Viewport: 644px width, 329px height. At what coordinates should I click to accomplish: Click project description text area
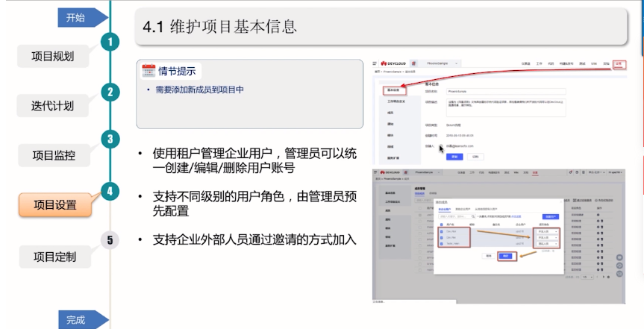506,107
